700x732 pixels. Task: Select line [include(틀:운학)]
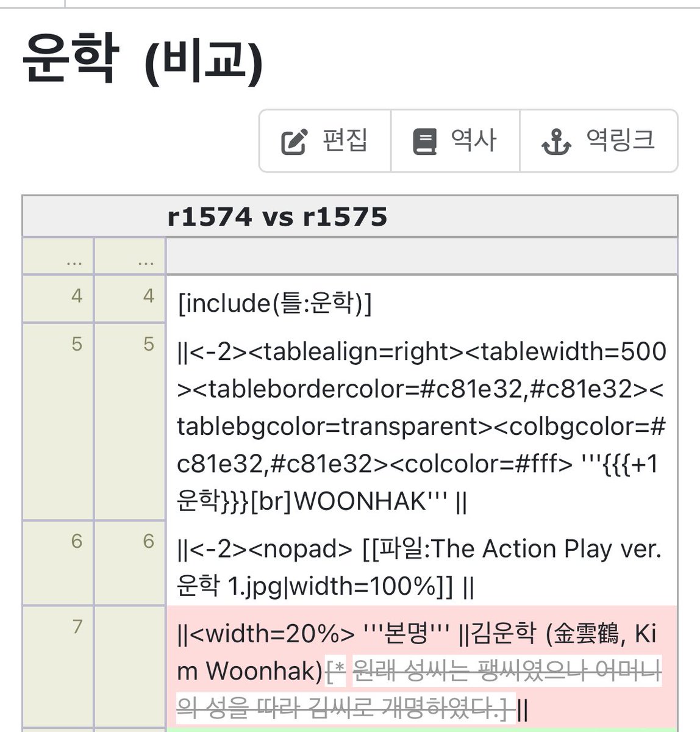coord(274,303)
